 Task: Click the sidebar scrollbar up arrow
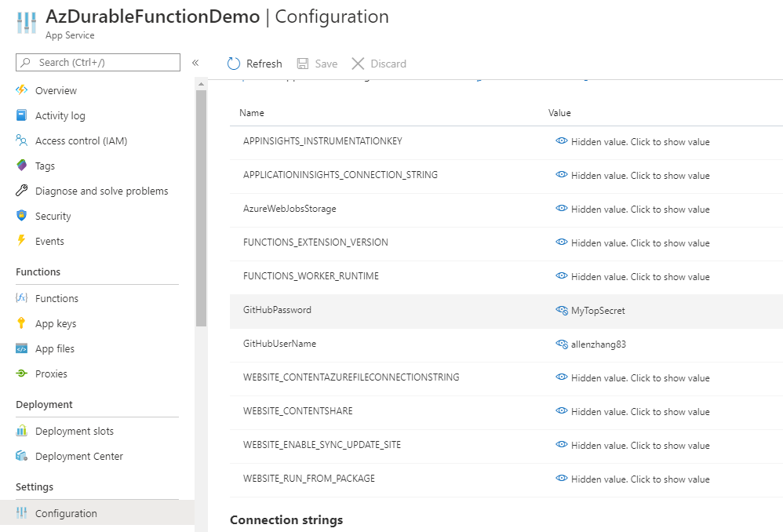[x=201, y=84]
